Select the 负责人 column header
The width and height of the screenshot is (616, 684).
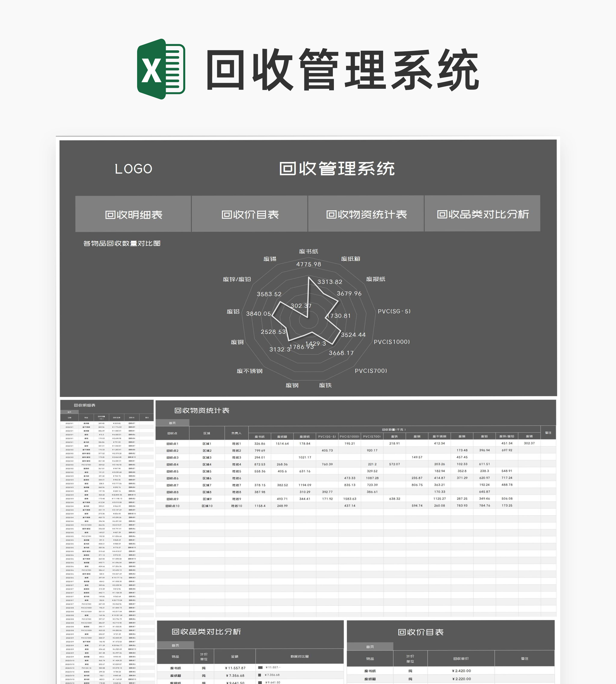coord(236,433)
